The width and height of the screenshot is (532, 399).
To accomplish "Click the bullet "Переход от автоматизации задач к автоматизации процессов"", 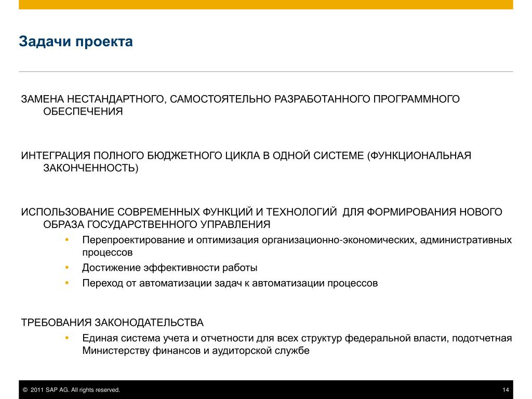I will (230, 283).
